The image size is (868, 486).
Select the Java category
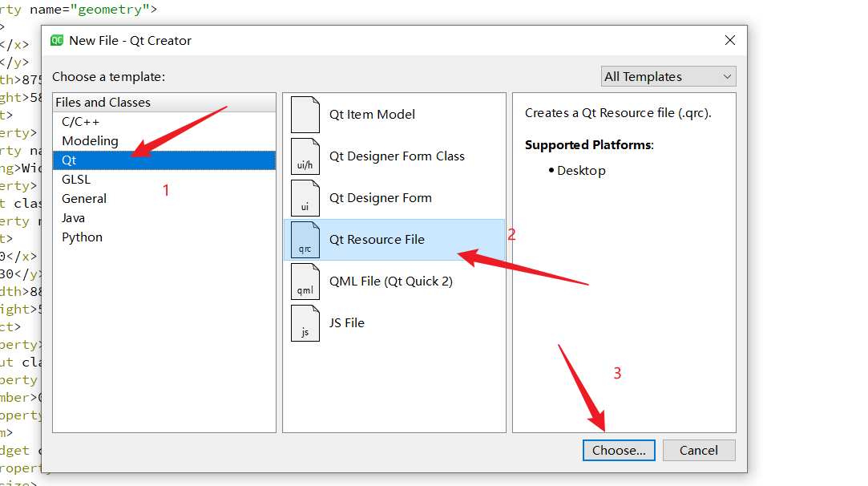pyautogui.click(x=164, y=218)
